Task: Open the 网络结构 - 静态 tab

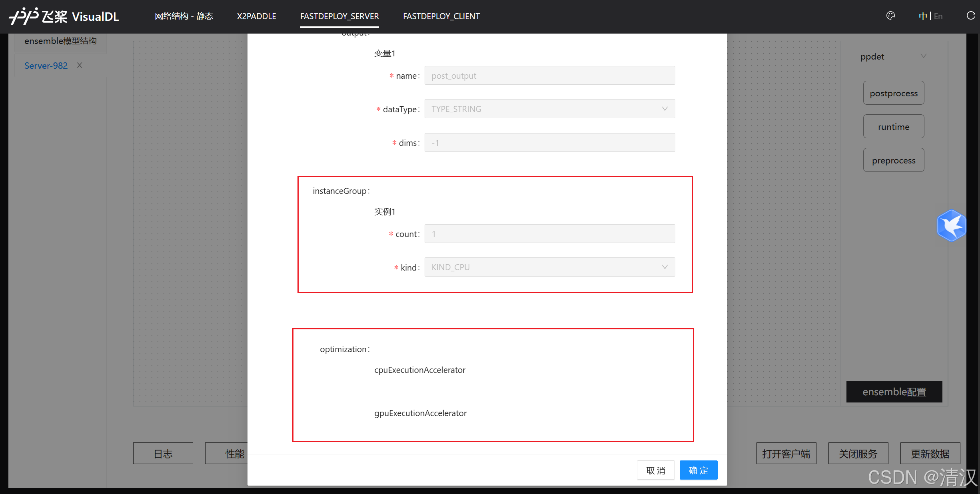Action: [x=184, y=16]
